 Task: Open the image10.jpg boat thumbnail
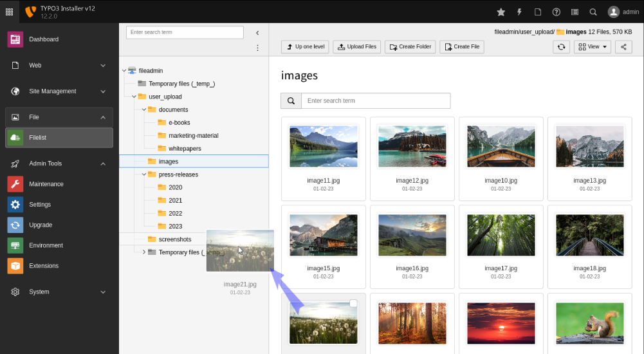click(x=501, y=146)
